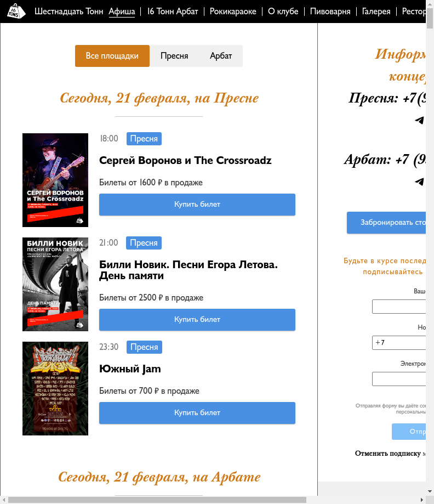Click the 16 Tons weight logo icon

pyautogui.click(x=16, y=12)
